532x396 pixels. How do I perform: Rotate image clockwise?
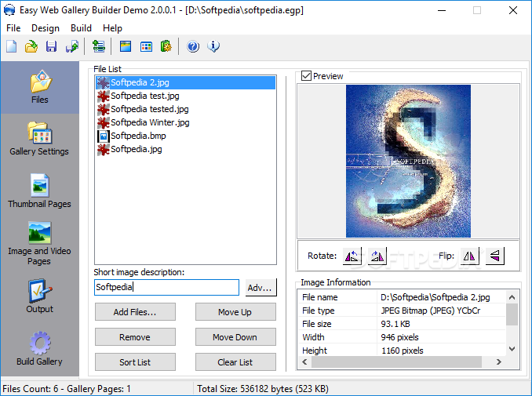pyautogui.click(x=377, y=256)
